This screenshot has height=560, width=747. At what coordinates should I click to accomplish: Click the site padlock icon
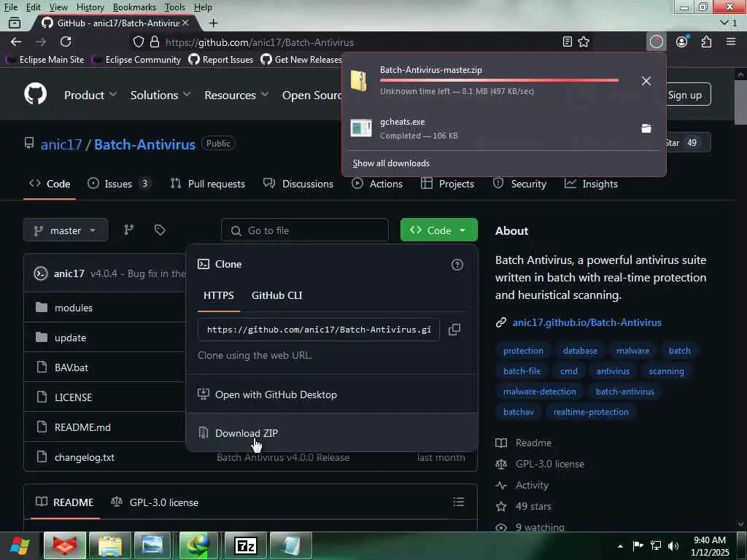click(x=155, y=42)
